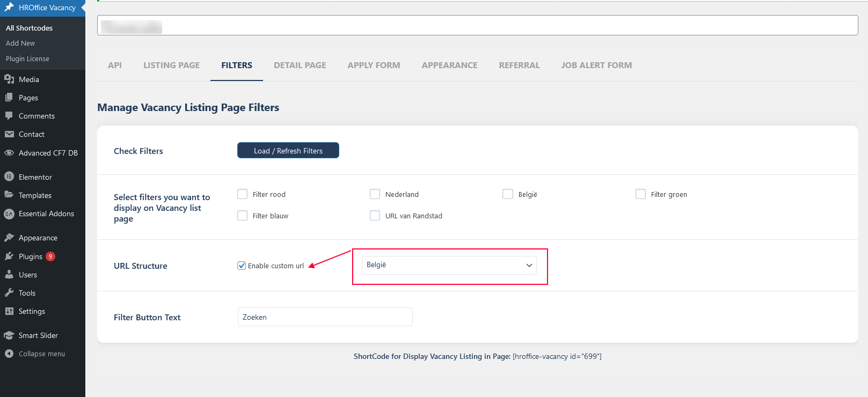Open the Plugin License link
868x397 pixels.
coord(27,59)
